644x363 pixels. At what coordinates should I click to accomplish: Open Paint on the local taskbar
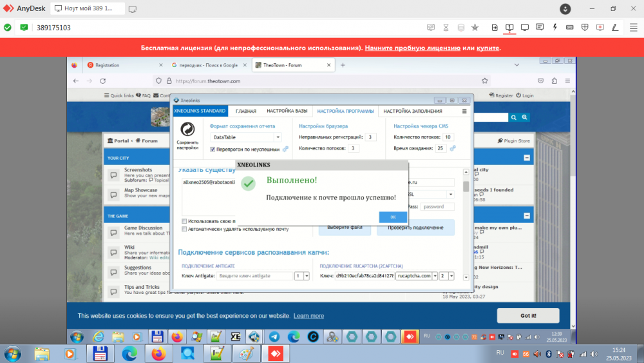click(x=247, y=353)
